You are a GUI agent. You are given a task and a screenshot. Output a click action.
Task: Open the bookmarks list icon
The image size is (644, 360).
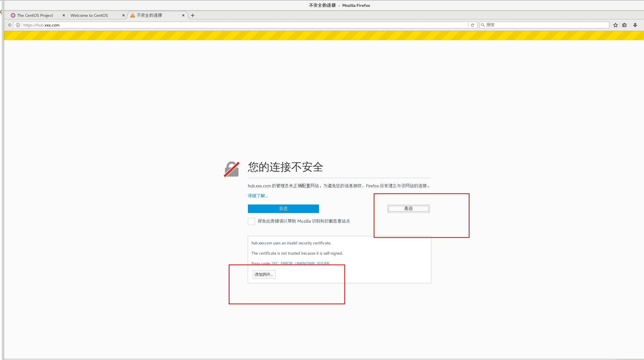coord(624,25)
